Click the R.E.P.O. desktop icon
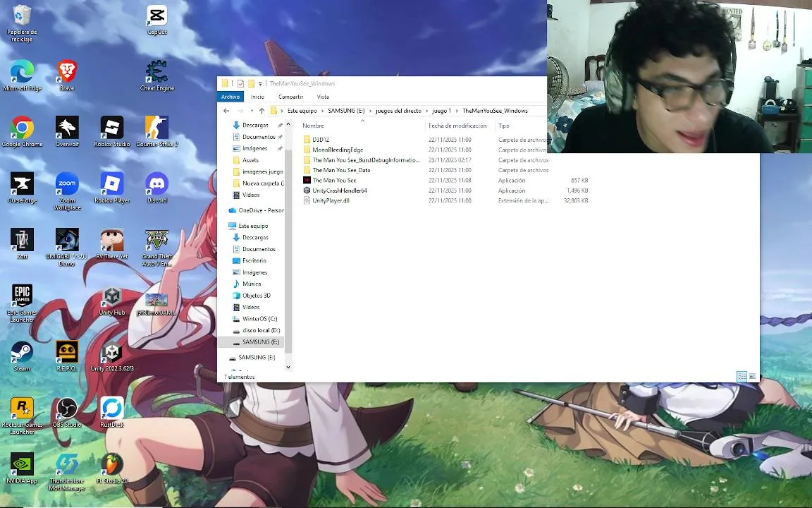 point(67,356)
